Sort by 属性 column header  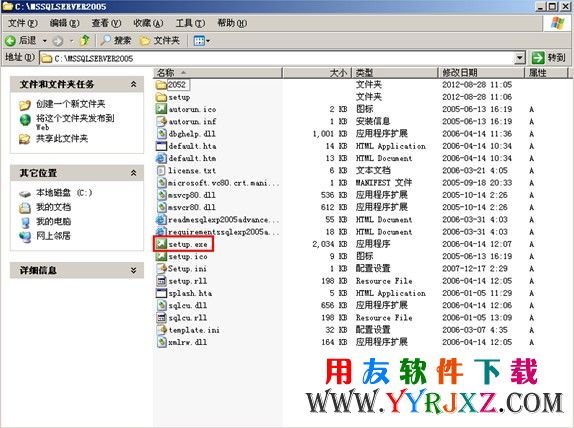(547, 73)
